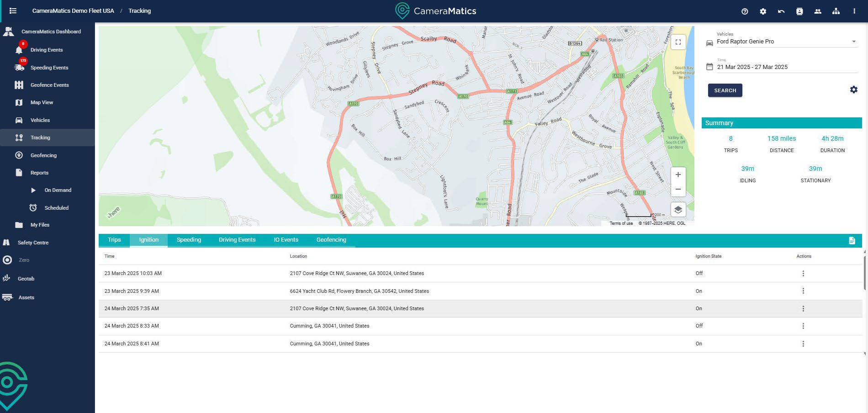Open actions menu for 23 March 10:03 AM row
The width and height of the screenshot is (868, 413).
tap(803, 273)
